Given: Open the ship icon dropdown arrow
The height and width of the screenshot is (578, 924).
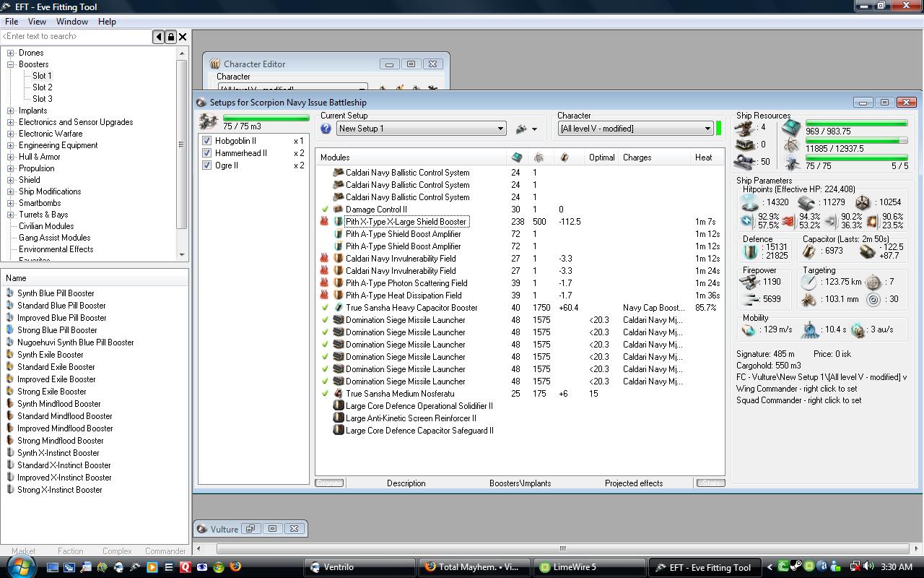Looking at the screenshot, I should pyautogui.click(x=534, y=129).
